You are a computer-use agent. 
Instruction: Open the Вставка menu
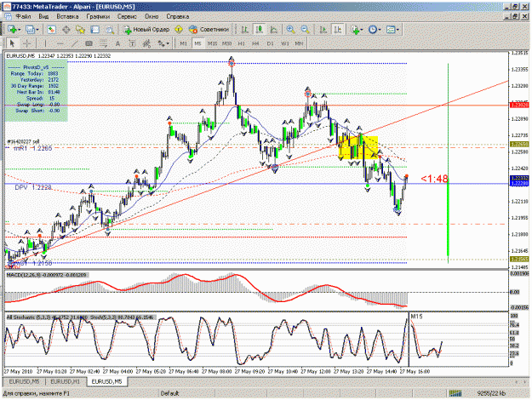point(67,16)
